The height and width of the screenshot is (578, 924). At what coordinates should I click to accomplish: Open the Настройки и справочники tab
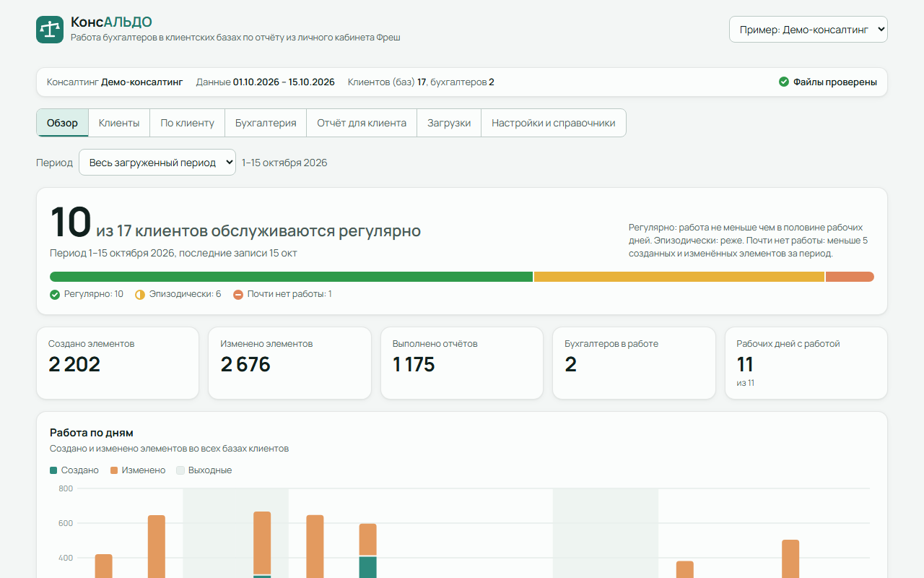(x=554, y=123)
